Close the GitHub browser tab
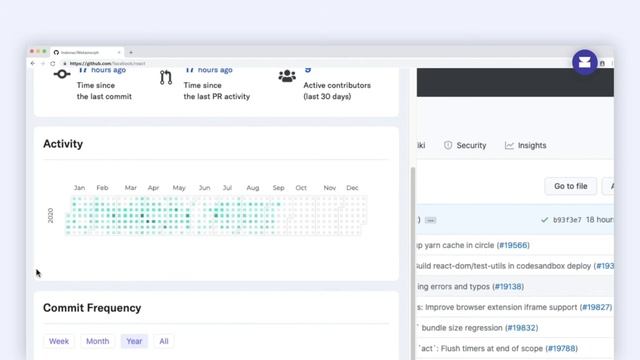This screenshot has width=640, height=360. pos(119,52)
